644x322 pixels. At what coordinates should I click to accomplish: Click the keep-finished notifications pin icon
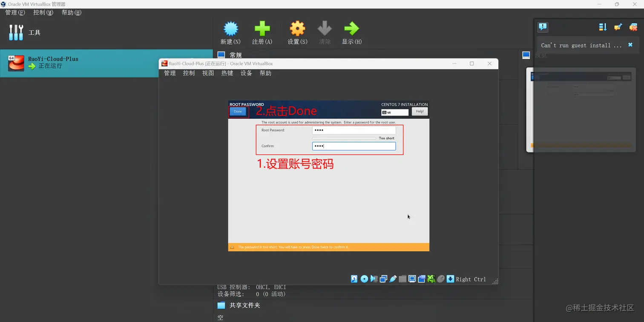coord(618,27)
